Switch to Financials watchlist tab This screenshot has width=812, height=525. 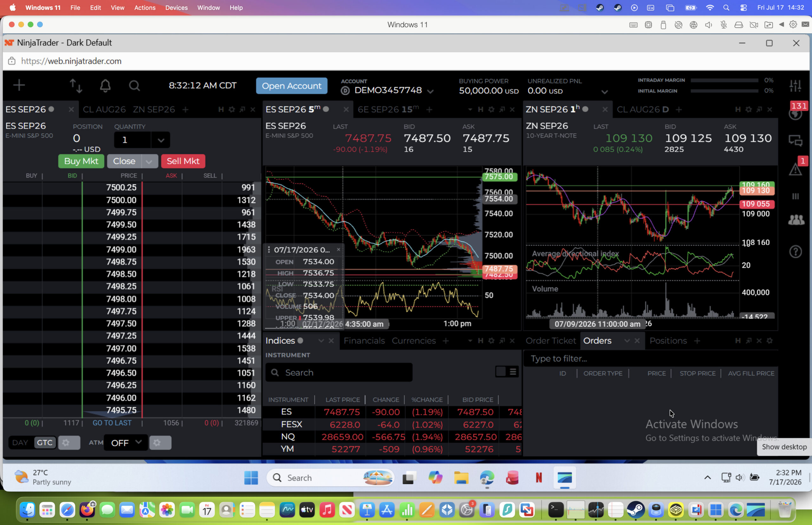[364, 341]
